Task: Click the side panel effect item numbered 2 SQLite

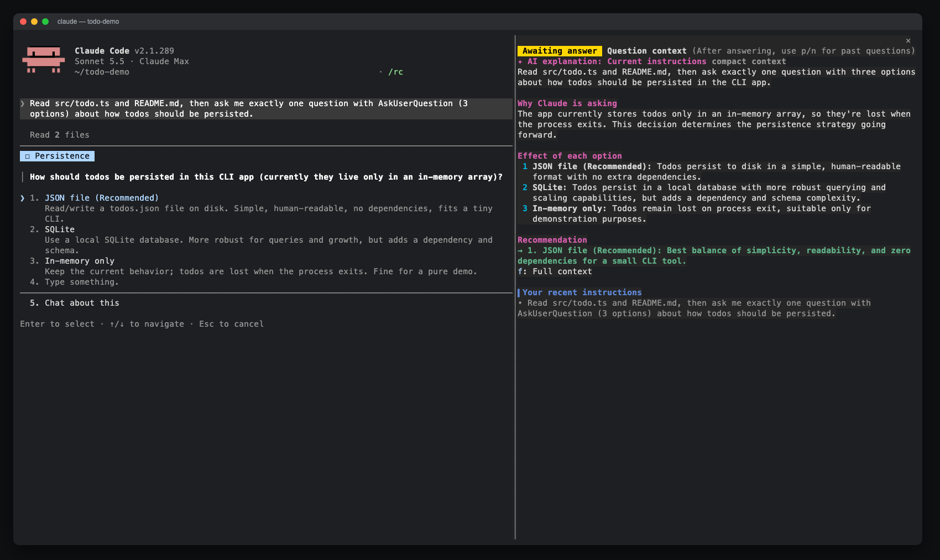Action: 704,193
